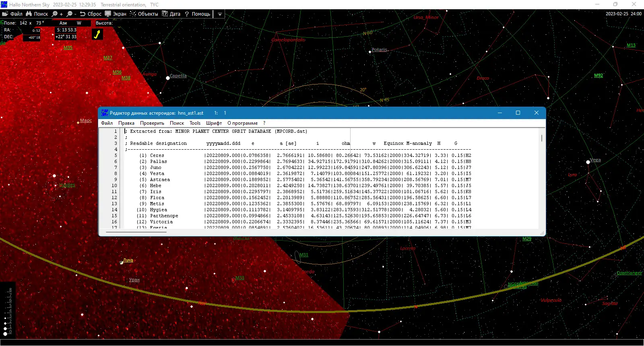Click the Metis row in the asteroid list
Viewport: 644px width, 346px height.
[x=298, y=204]
